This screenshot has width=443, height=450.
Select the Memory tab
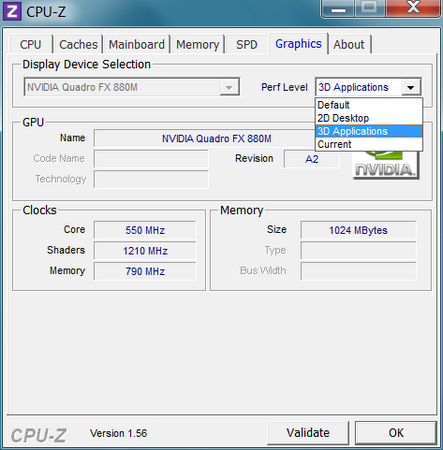198,44
